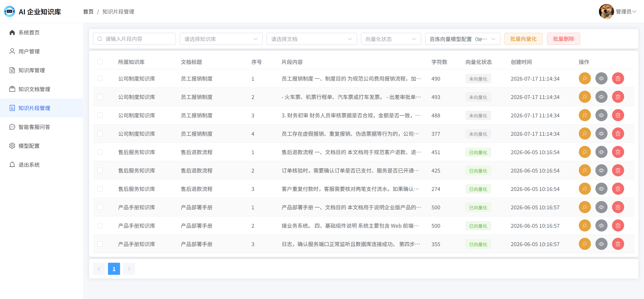Delete the fragment with 488 characters
The height and width of the screenshot is (299, 644).
(618, 115)
